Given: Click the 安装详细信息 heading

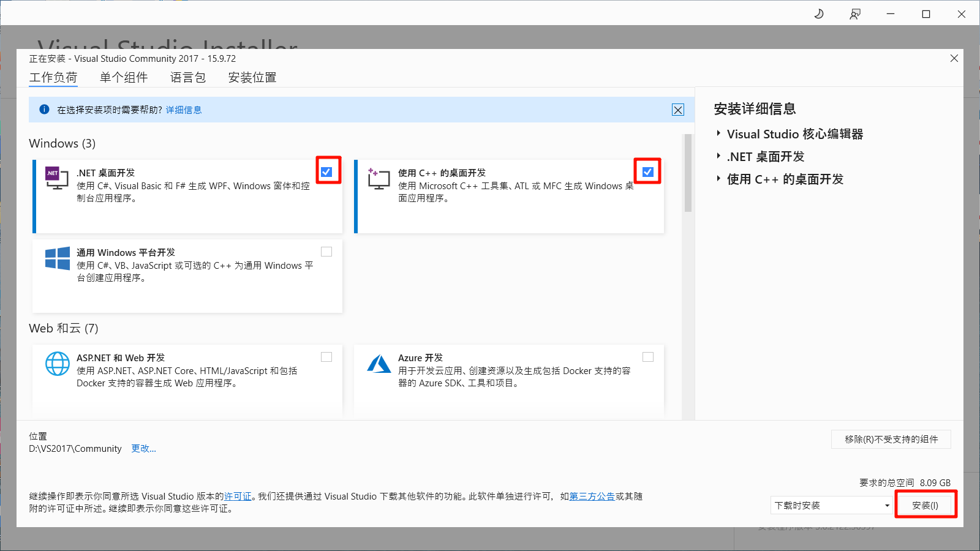Looking at the screenshot, I should [x=755, y=109].
